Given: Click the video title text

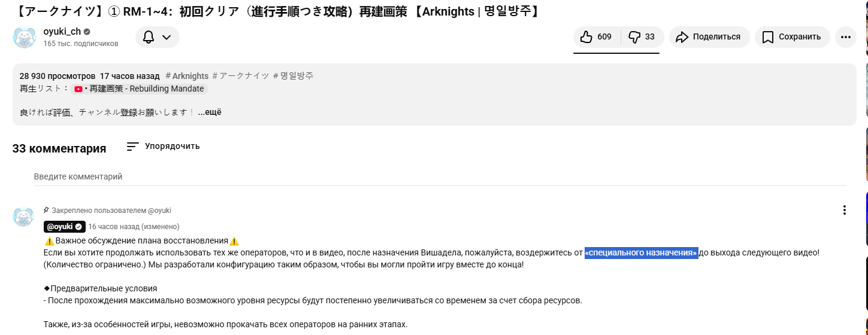Looking at the screenshot, I should (276, 10).
